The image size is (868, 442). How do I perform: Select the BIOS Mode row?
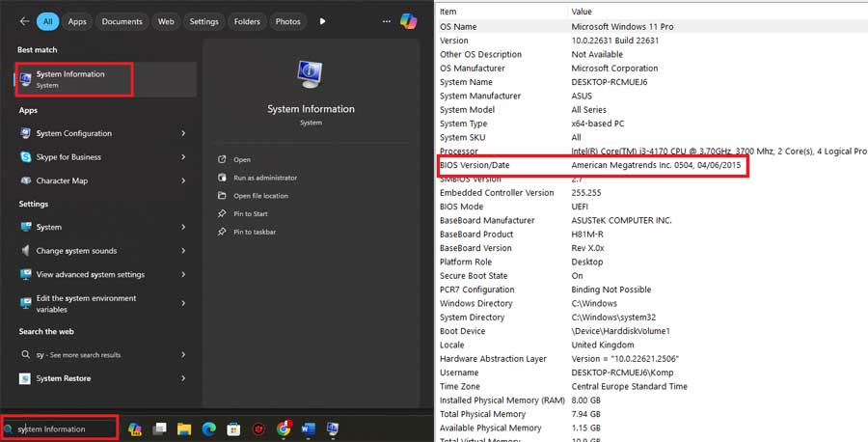(652, 207)
